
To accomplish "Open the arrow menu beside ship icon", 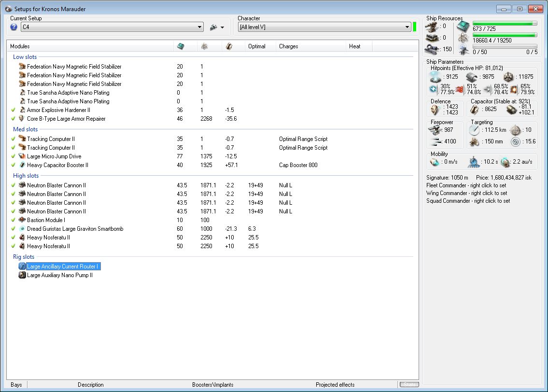I will [222, 27].
